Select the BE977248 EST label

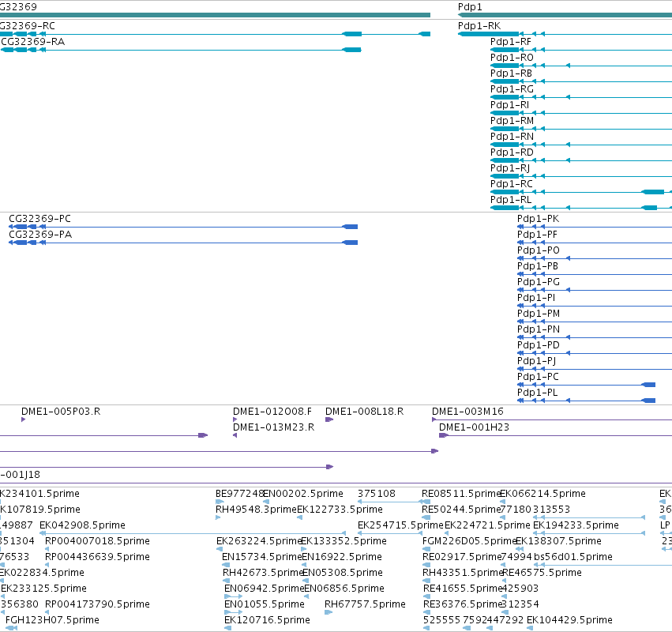(x=239, y=494)
